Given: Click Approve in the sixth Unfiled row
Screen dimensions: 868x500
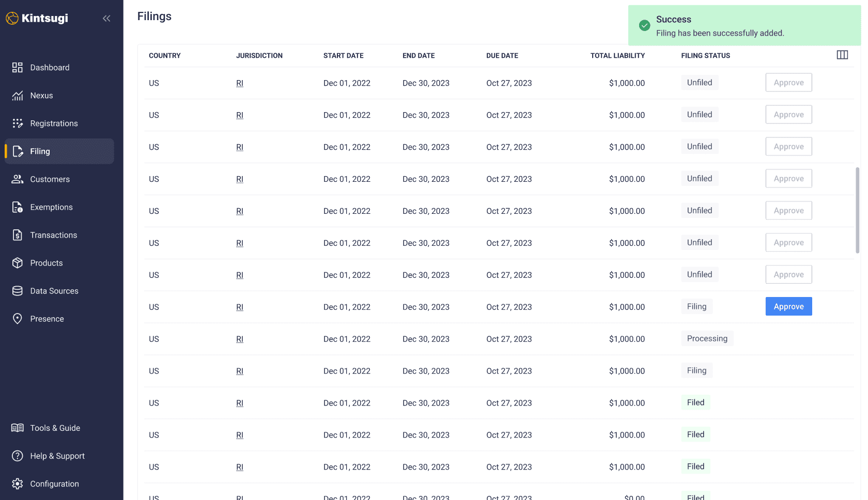Looking at the screenshot, I should point(788,243).
